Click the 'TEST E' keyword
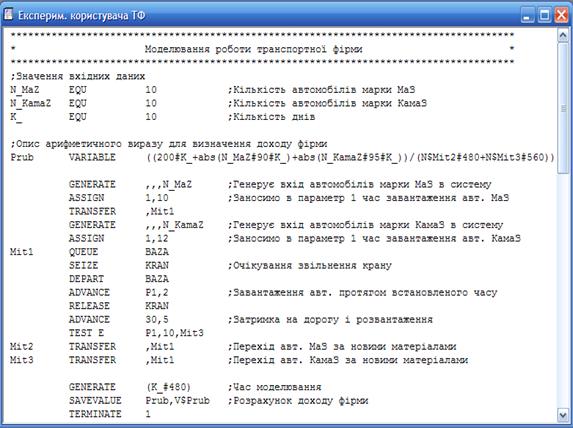The width and height of the screenshot is (573, 428). point(86,333)
